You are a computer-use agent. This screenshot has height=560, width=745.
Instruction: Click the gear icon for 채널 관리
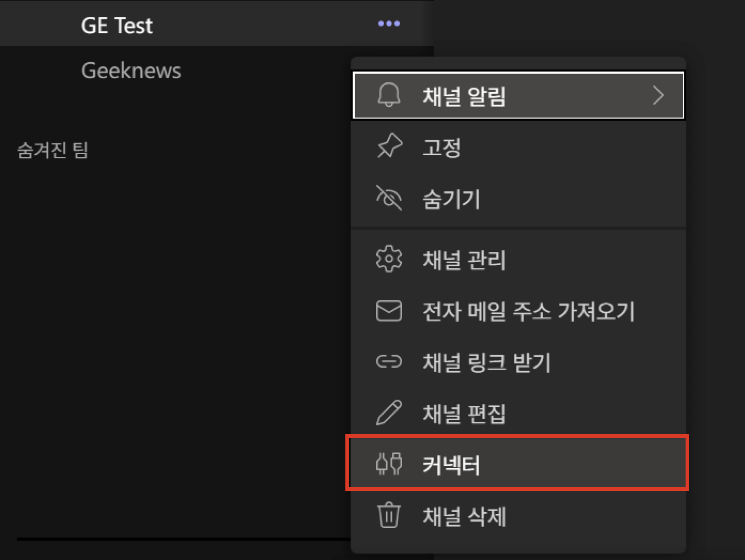389,259
